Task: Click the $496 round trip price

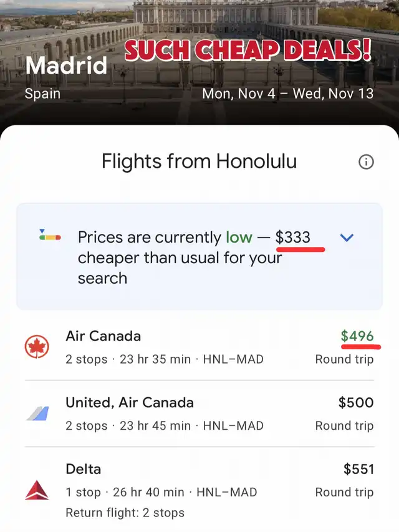Action: (357, 337)
